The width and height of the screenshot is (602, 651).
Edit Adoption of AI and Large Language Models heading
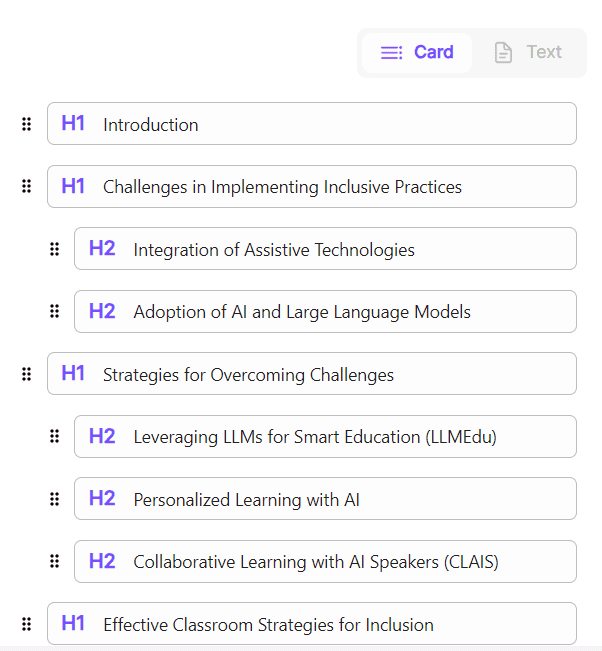(x=302, y=312)
